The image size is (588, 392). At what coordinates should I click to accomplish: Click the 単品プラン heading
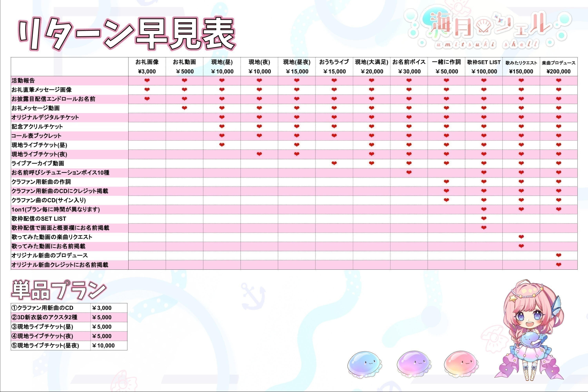tap(59, 290)
